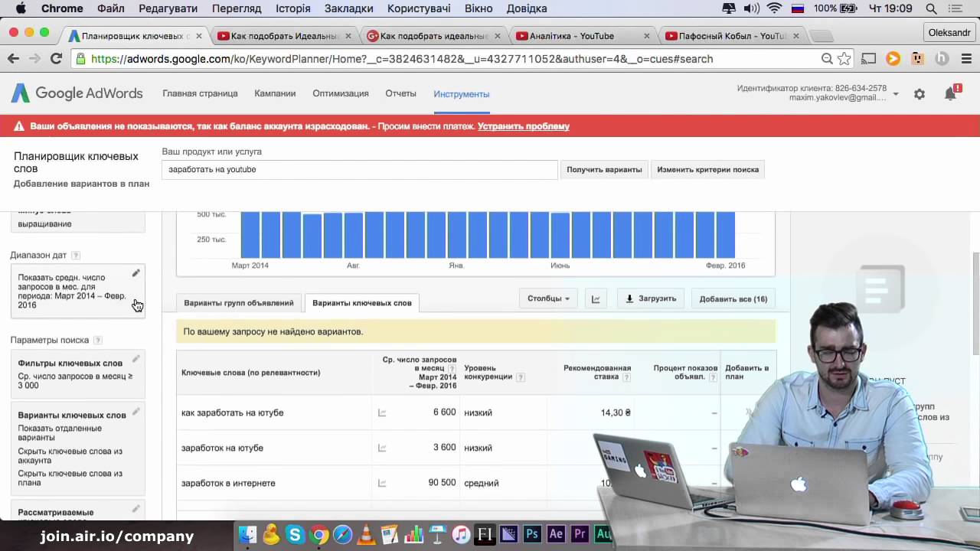Image resolution: width=980 pixels, height=551 pixels.
Task: Open the Файл menu
Action: point(111,8)
